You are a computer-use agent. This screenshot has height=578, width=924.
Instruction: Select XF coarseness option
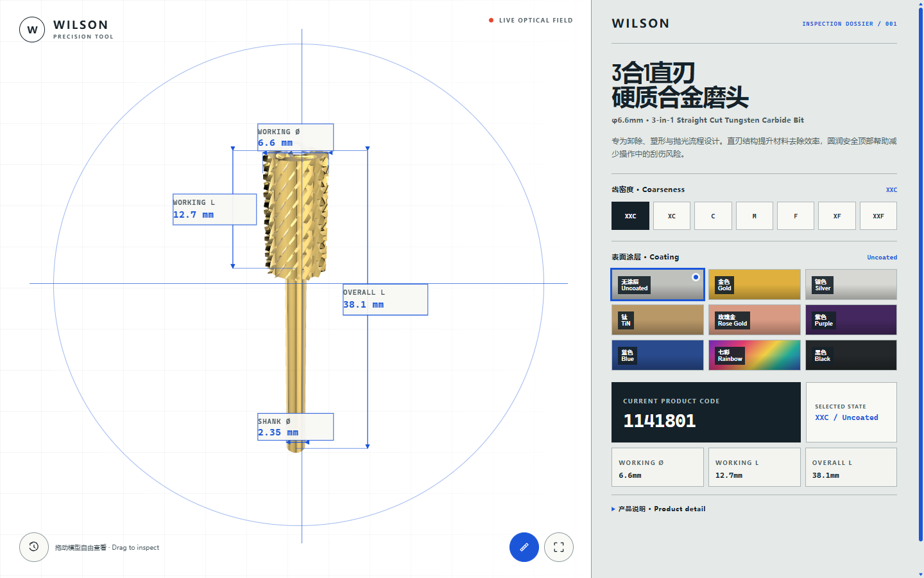coord(837,216)
